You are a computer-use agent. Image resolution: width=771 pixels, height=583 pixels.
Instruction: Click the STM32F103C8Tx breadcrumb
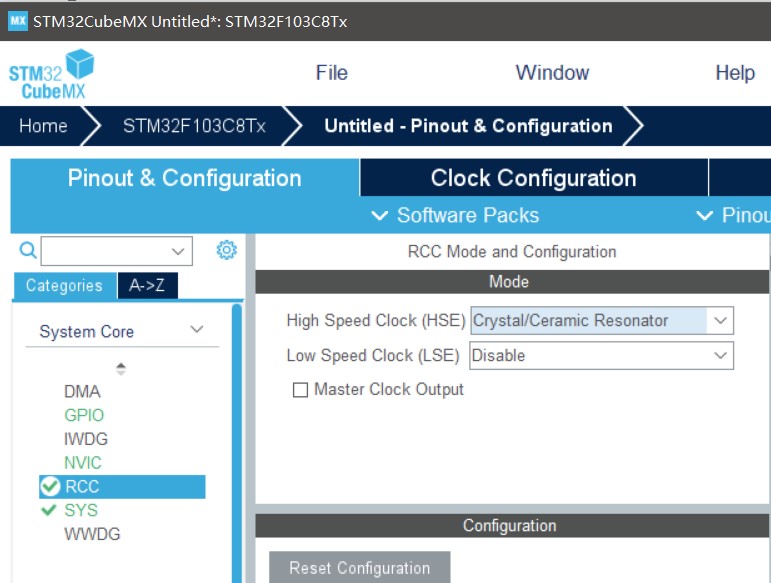pyautogui.click(x=194, y=126)
